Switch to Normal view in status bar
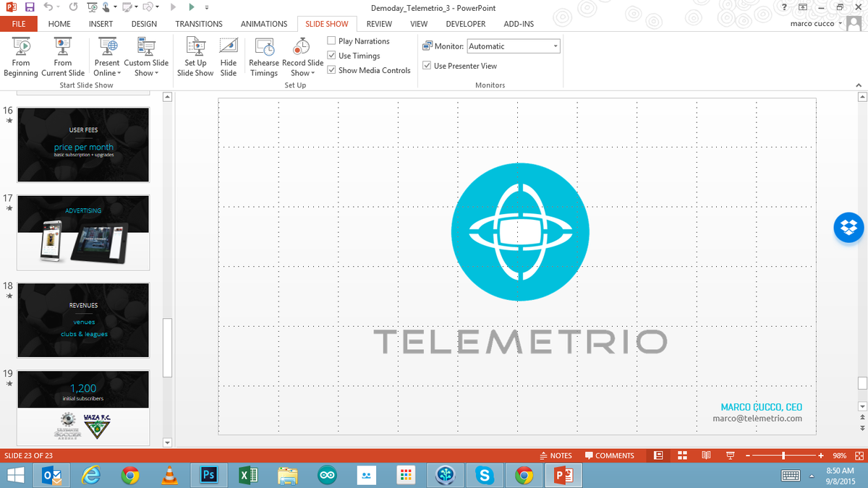The width and height of the screenshot is (868, 488). (x=658, y=455)
